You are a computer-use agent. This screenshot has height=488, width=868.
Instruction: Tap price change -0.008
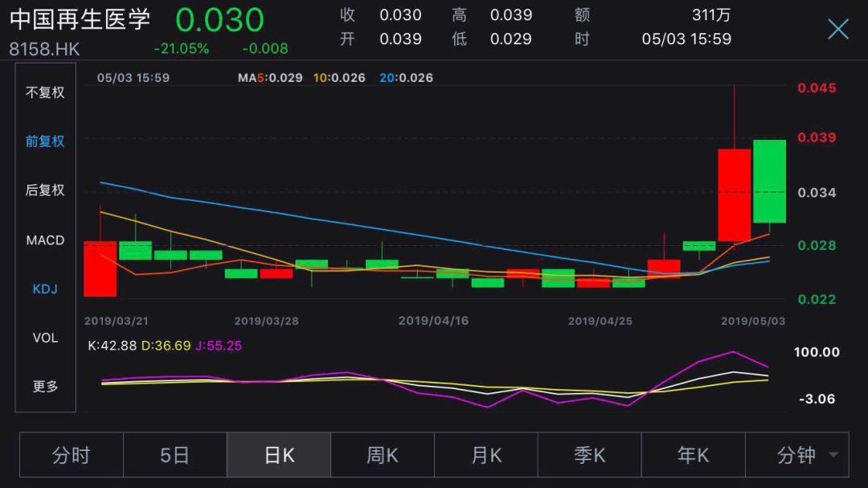click(x=265, y=49)
